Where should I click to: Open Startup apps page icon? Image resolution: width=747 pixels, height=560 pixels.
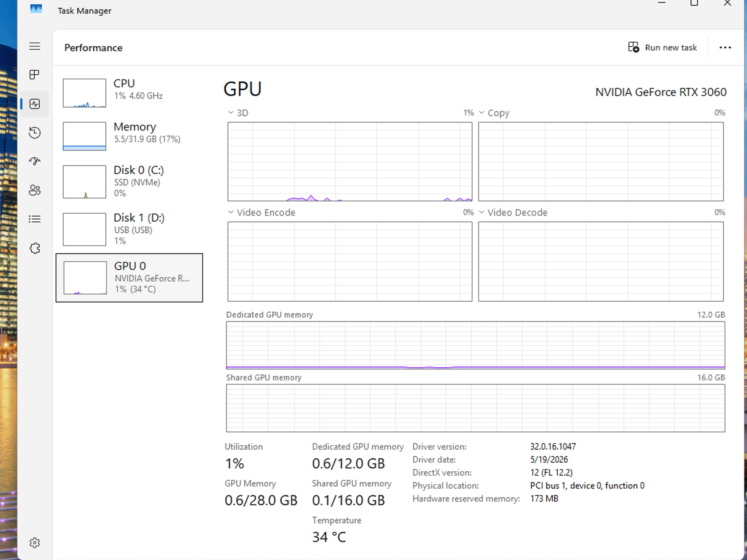[x=35, y=161]
